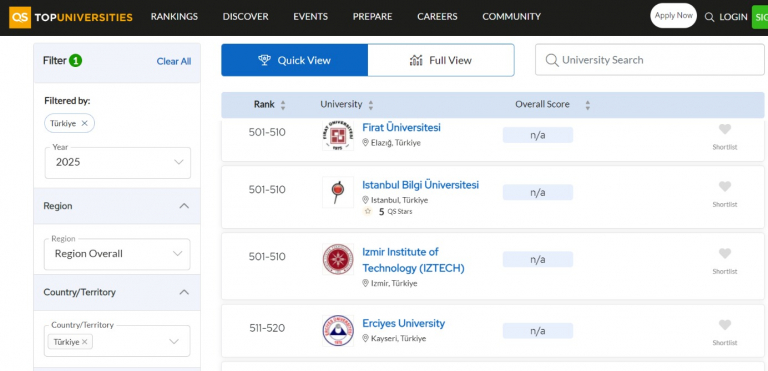The width and height of the screenshot is (768, 371).
Task: Shortlist Erciyes University heart icon
Action: [x=724, y=325]
